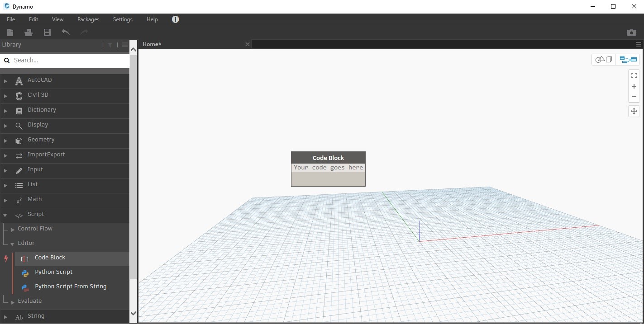Screen dimensions: 644x324
Task: Collapse the Script category arrow
Action: pos(5,216)
